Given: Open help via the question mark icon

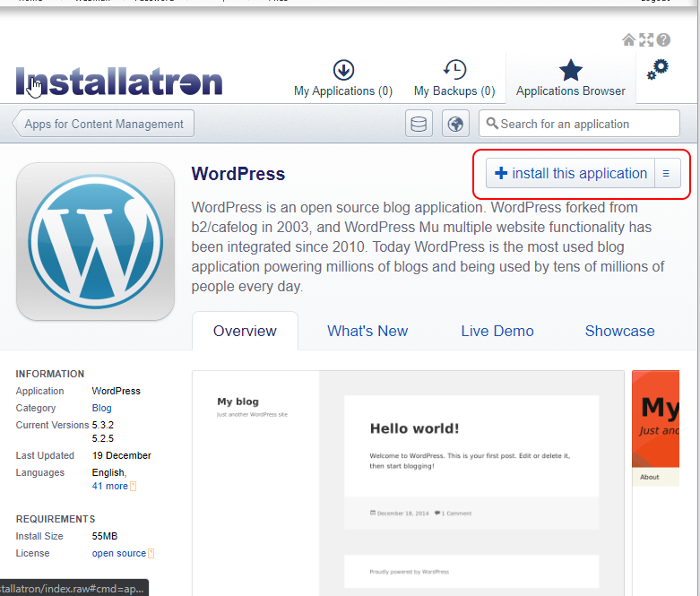Looking at the screenshot, I should click(x=663, y=40).
